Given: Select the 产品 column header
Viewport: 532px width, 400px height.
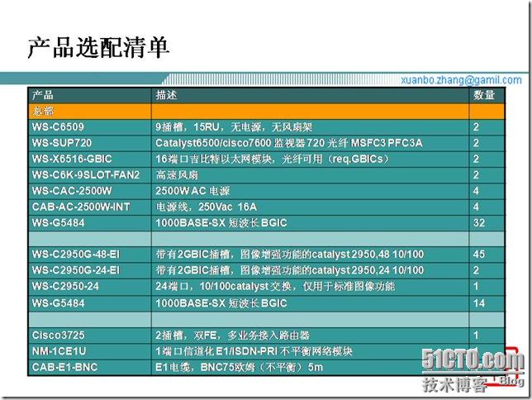Looking at the screenshot, I should (x=89, y=95).
